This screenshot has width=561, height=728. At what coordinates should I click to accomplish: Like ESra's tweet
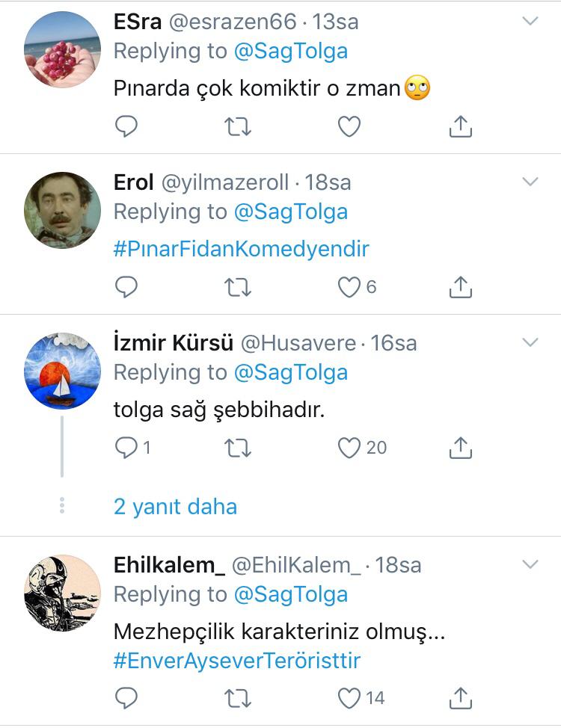(x=349, y=127)
